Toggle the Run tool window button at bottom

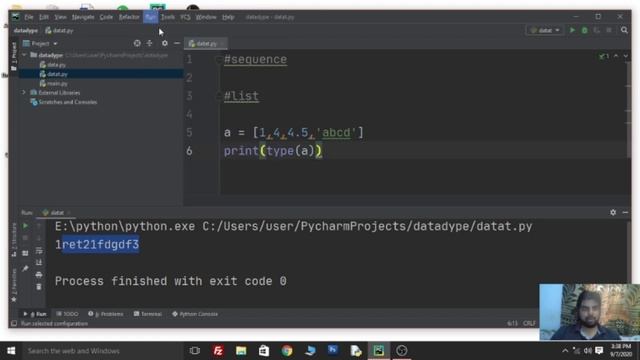tap(35, 314)
